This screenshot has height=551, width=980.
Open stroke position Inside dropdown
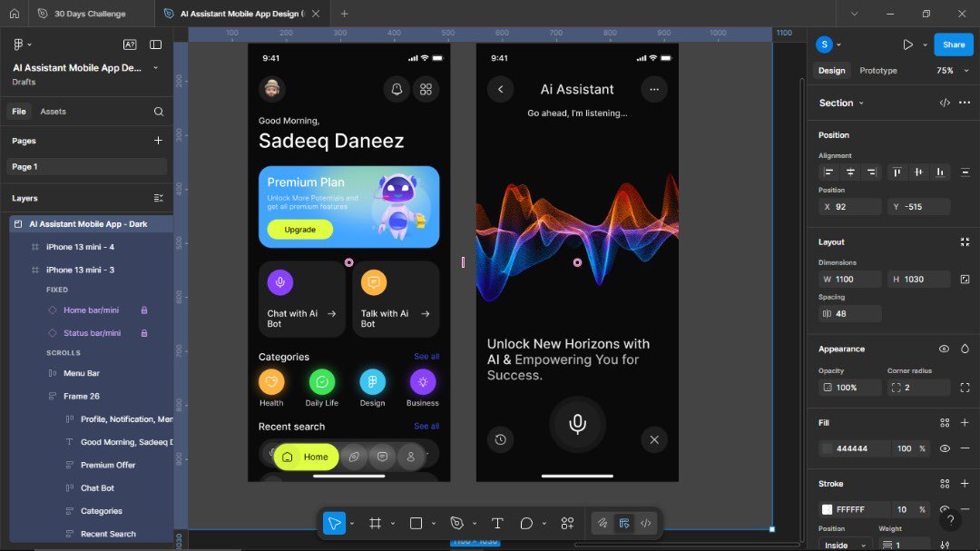(845, 545)
